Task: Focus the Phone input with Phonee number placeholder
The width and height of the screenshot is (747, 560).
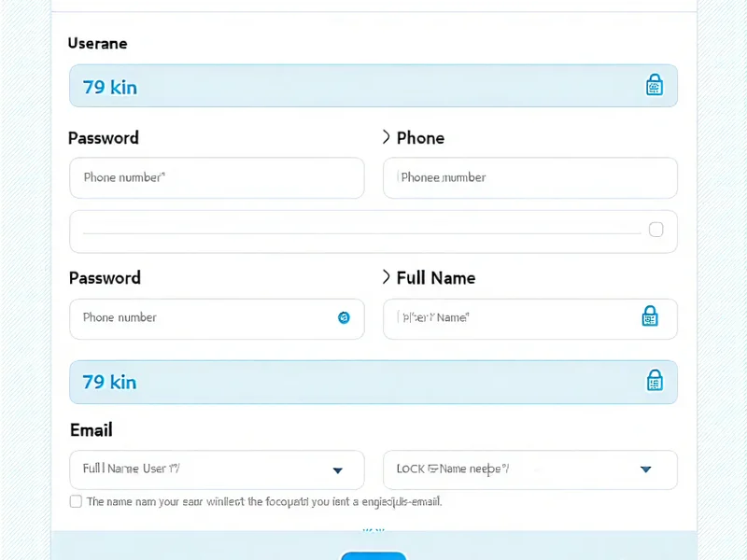Action: pos(529,177)
